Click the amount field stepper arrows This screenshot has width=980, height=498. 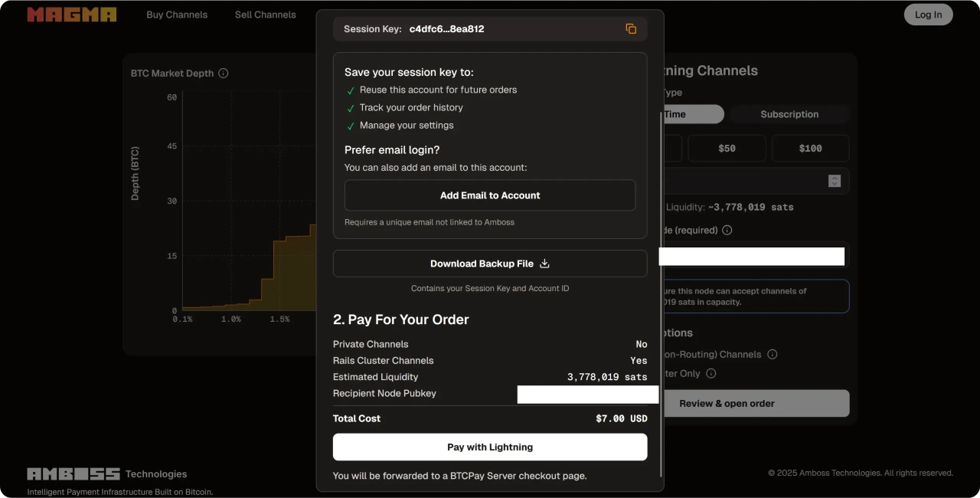(835, 181)
